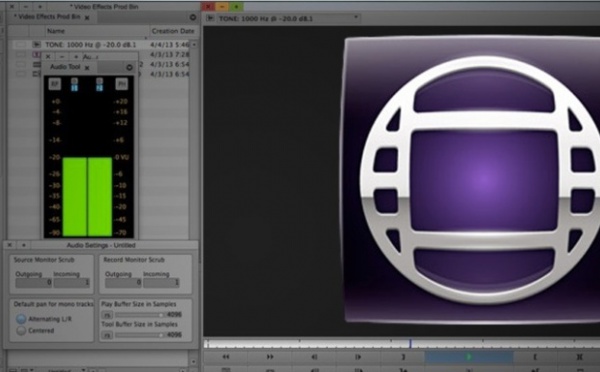Step forward one frame

click(x=358, y=357)
